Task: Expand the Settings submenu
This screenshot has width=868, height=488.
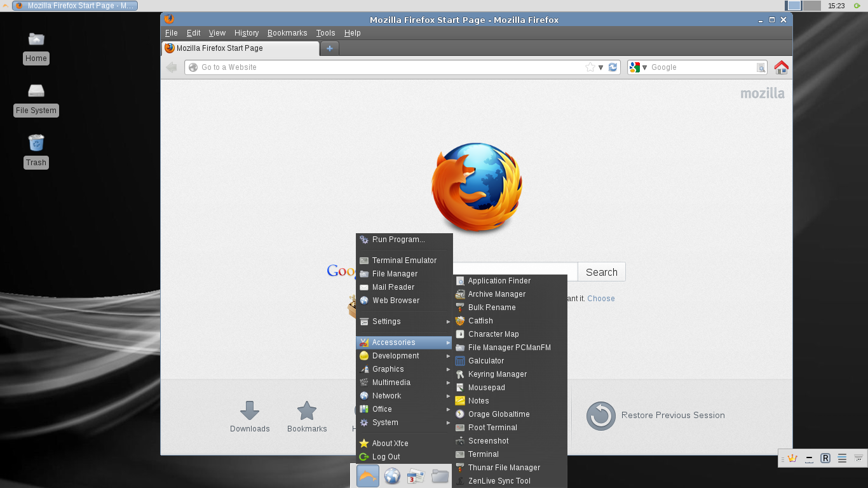Action: [x=404, y=322]
